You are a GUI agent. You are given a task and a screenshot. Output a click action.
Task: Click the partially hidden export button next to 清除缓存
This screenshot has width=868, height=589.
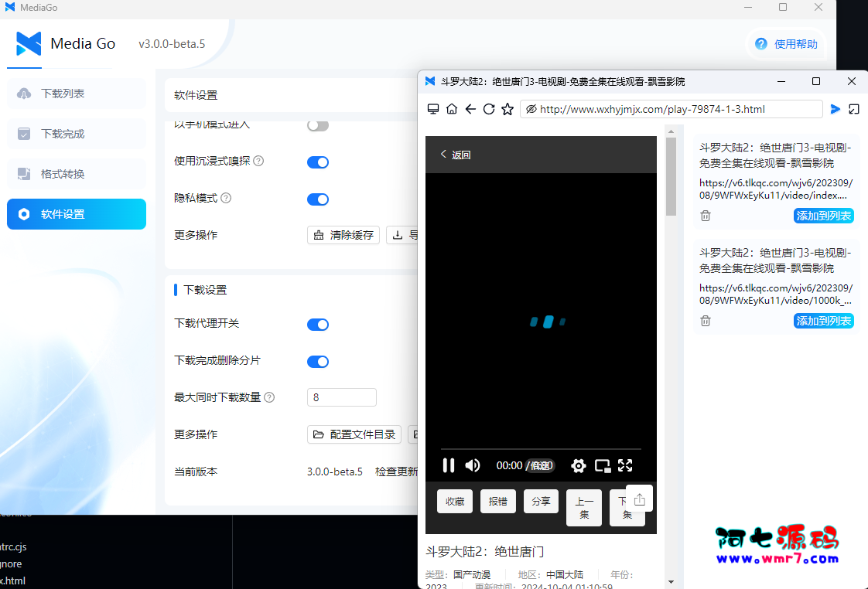(402, 235)
